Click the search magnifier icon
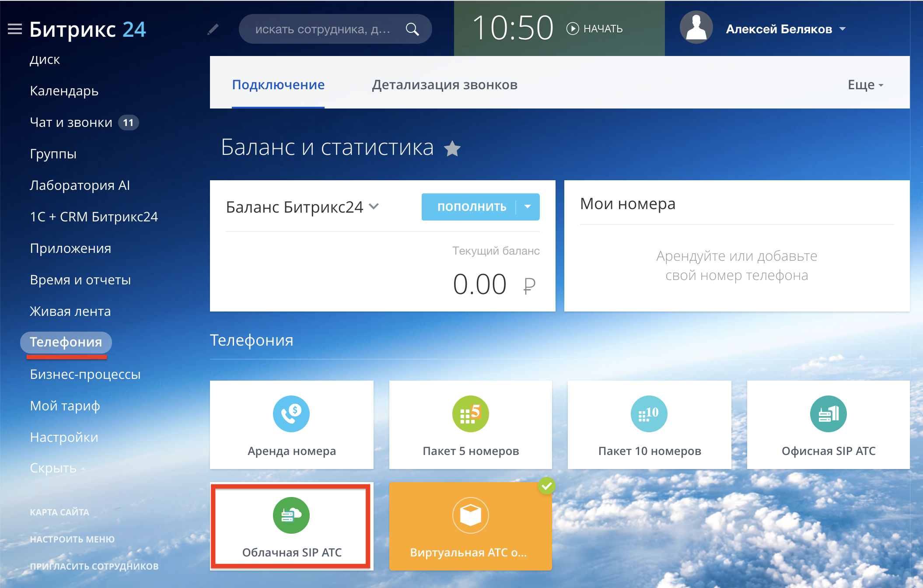 (412, 29)
